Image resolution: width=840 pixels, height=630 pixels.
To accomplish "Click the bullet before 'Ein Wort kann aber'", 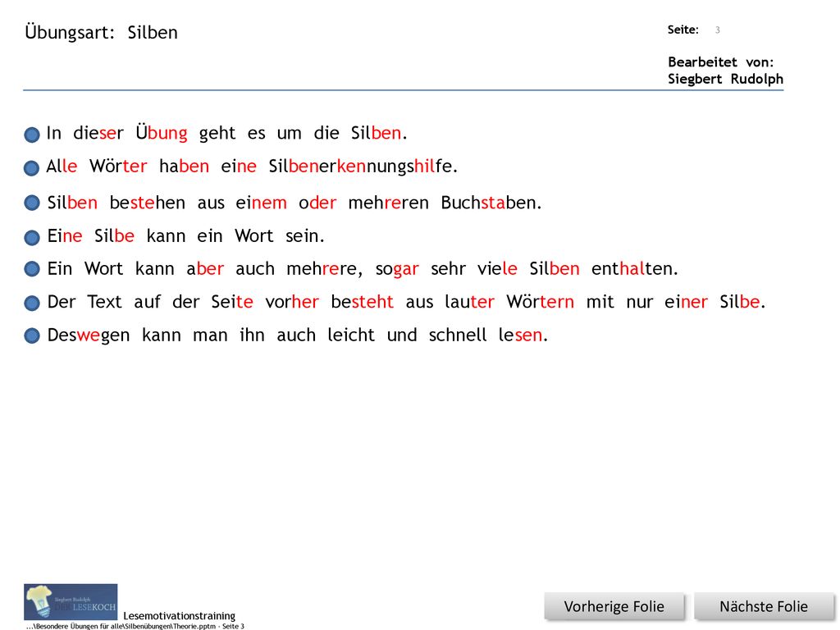I will [x=32, y=269].
